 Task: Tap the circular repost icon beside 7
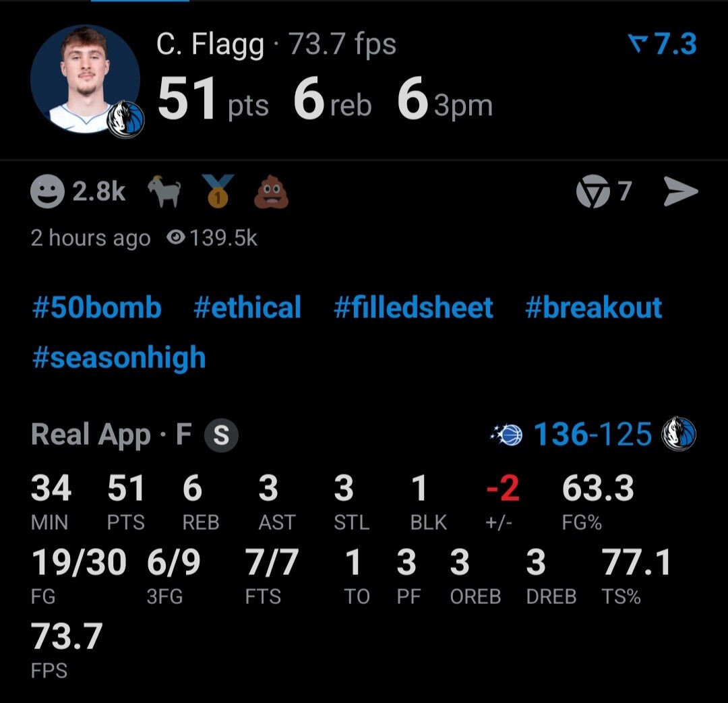point(593,192)
